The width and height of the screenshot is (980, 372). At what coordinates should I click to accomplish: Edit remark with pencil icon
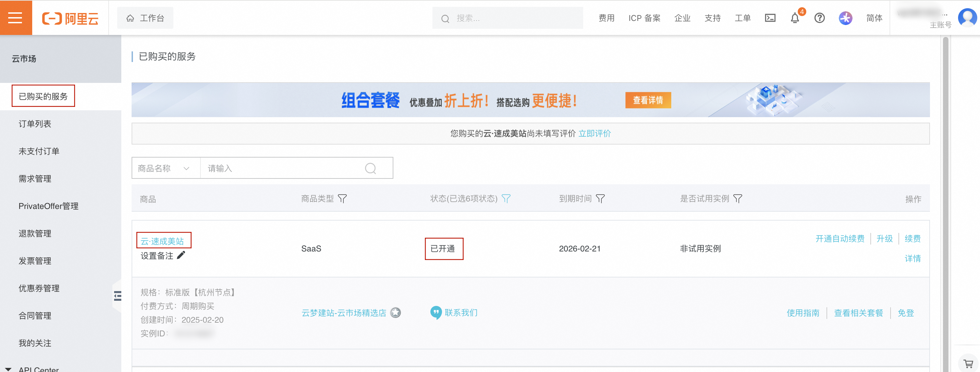tap(181, 255)
